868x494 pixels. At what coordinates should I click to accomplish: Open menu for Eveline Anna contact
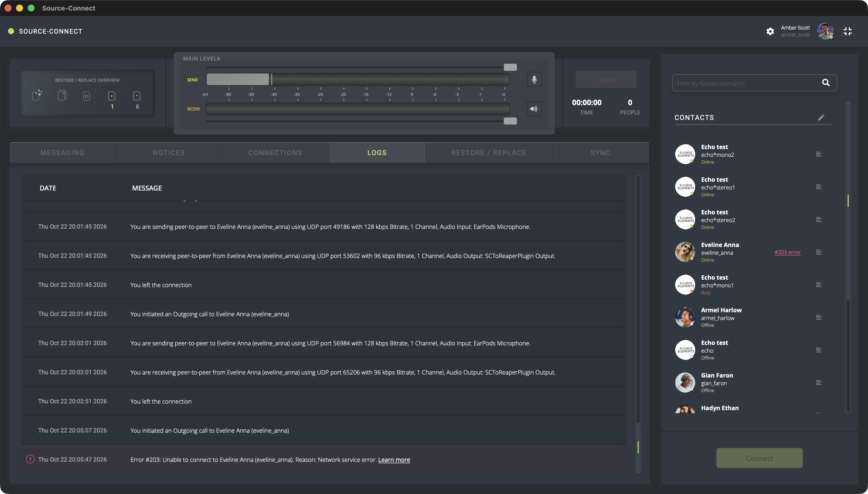[x=819, y=252]
